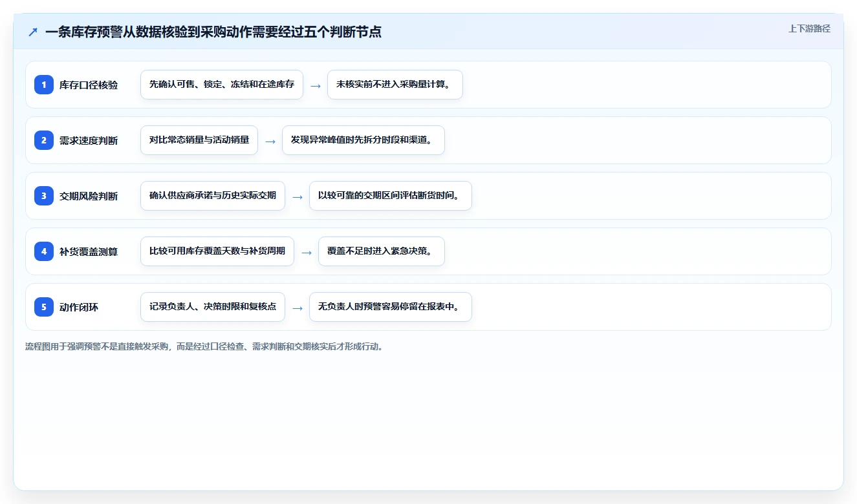Click the footnote starting with 流程图用于强调预警

click(205, 346)
